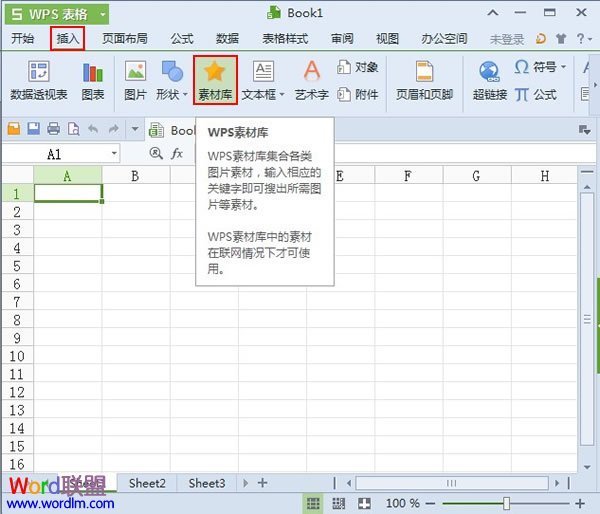This screenshot has width=600, height=514.
Task: Click the zoom slider handle
Action: pos(507,503)
